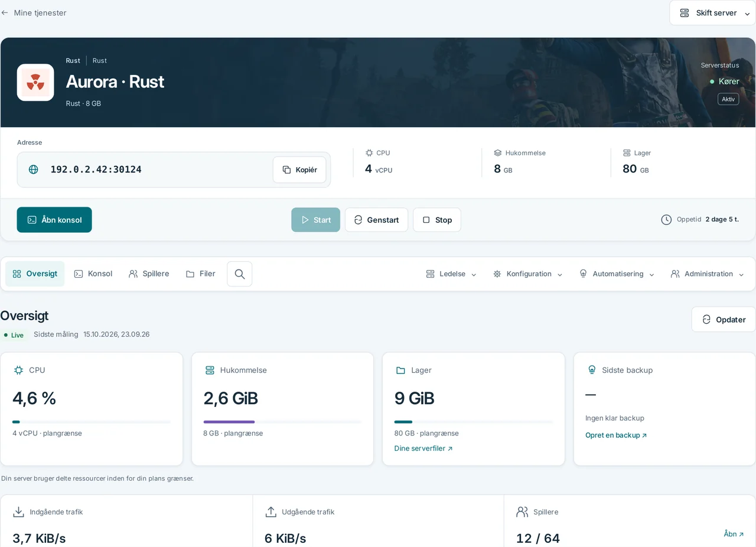The width and height of the screenshot is (756, 547).
Task: Restart server with Genstart button
Action: pos(377,220)
